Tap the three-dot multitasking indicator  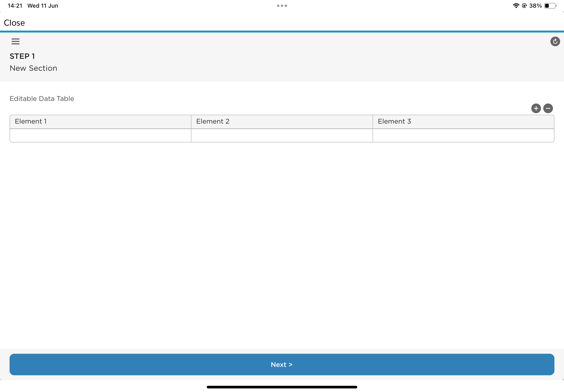coord(282,6)
